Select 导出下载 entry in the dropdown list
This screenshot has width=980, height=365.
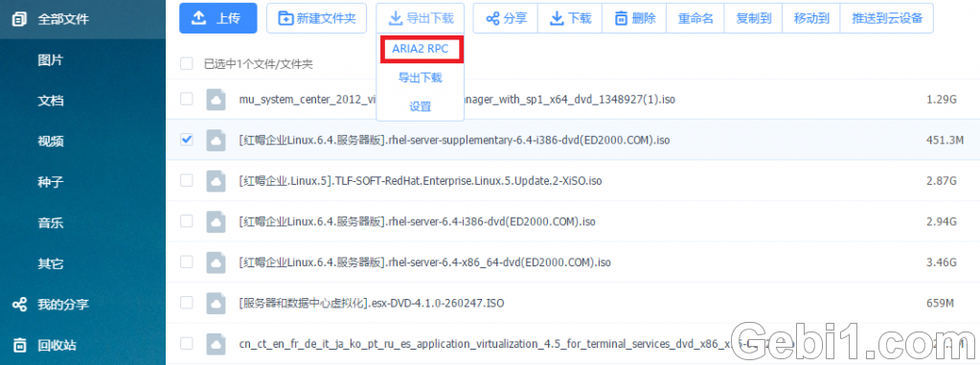(x=420, y=78)
